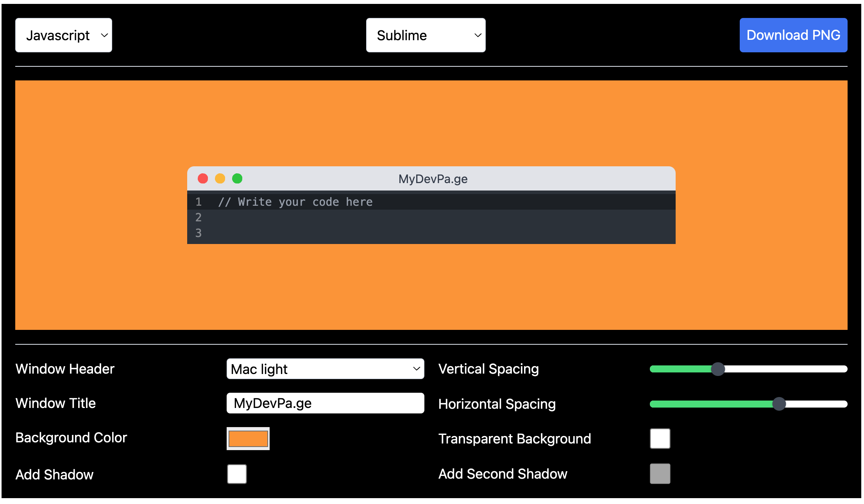Click line number 2 in editor
This screenshot has height=504, width=864.
coord(199,217)
